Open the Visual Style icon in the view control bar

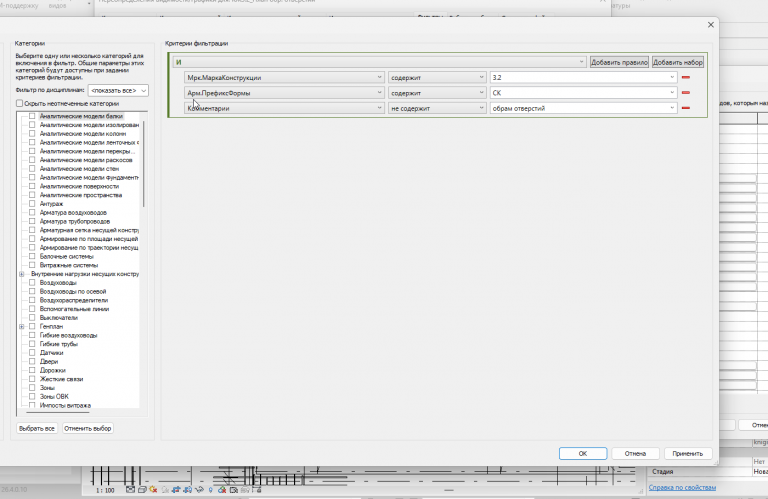142,490
